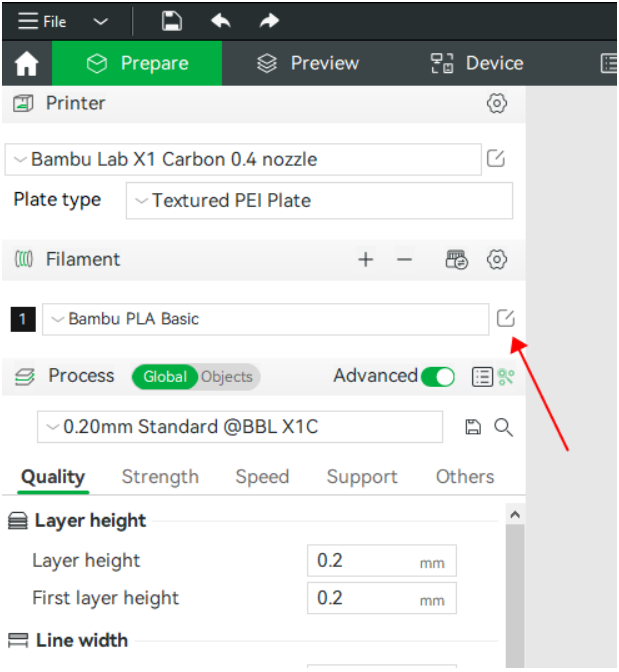Search process settings with magnifier icon

pyautogui.click(x=504, y=428)
